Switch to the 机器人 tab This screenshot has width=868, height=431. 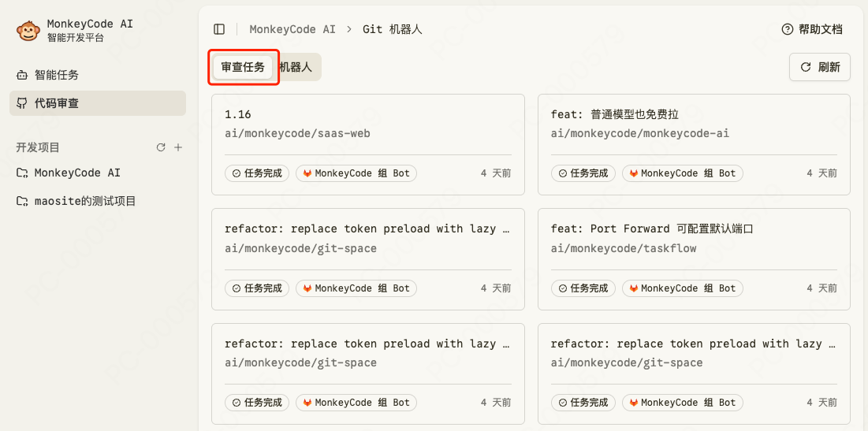click(x=296, y=67)
